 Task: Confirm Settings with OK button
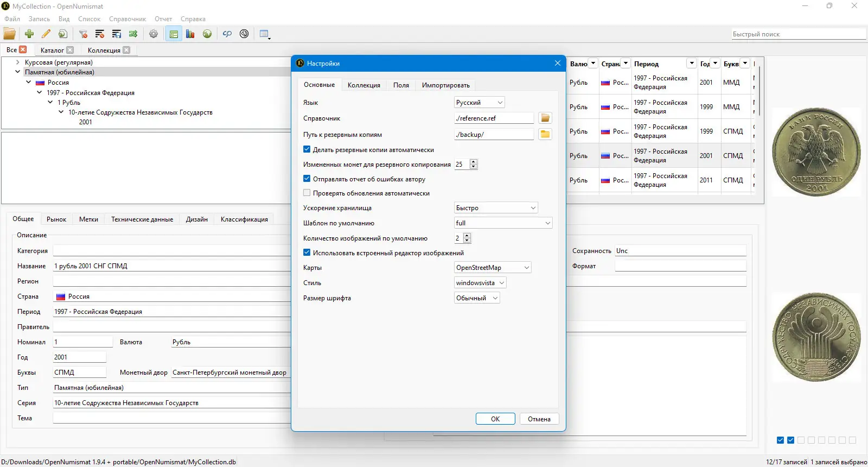click(495, 419)
